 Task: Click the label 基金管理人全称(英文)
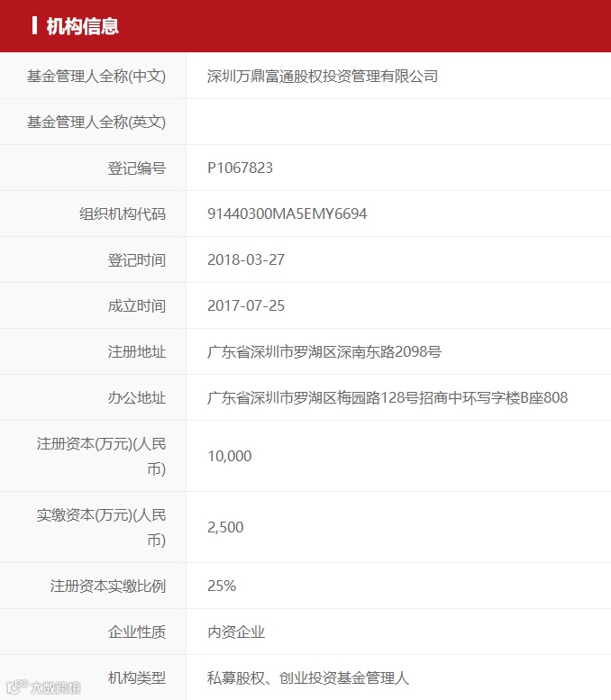tap(96, 122)
